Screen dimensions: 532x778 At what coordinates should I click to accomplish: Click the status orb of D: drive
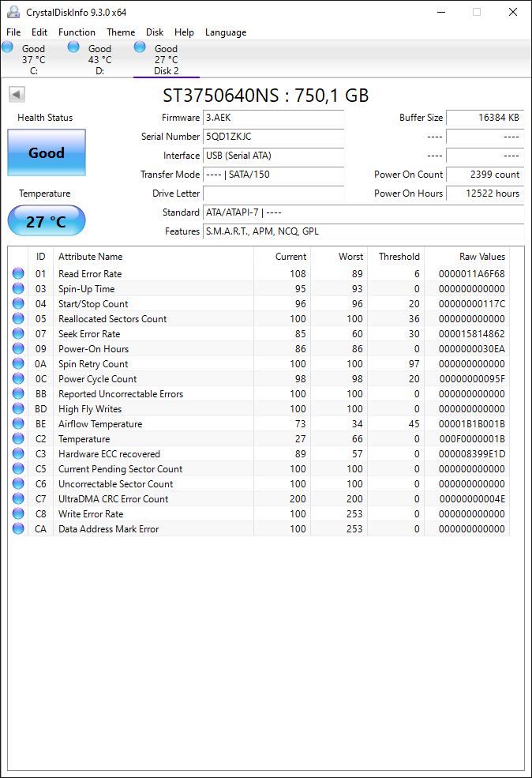[73, 47]
